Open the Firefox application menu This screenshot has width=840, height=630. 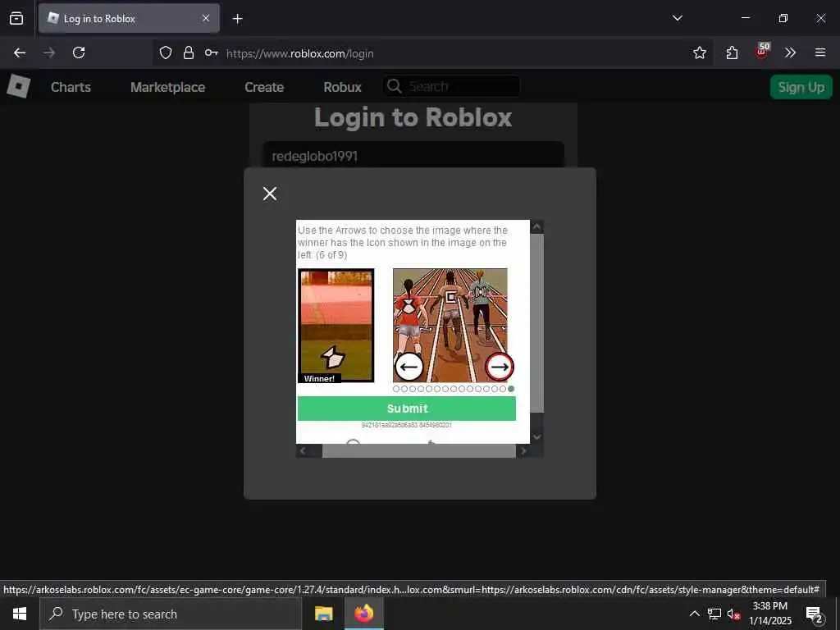pos(819,52)
